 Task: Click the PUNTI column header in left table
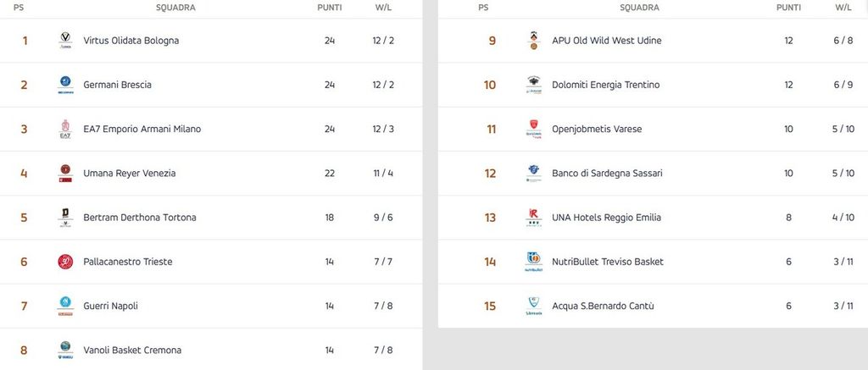click(330, 8)
